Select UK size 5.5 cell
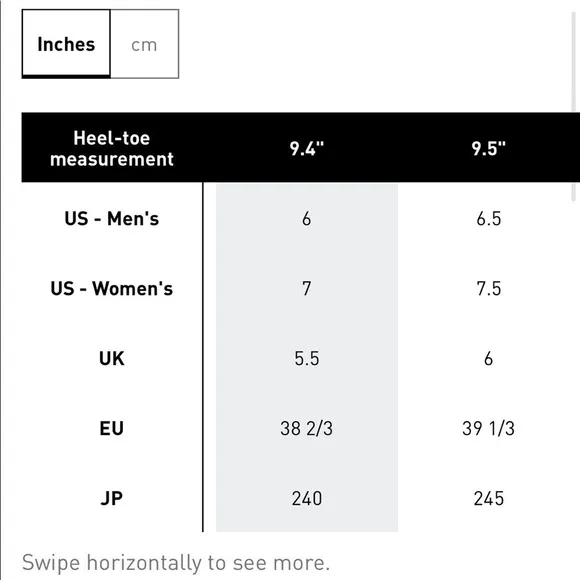This screenshot has height=580, width=580. 307,358
